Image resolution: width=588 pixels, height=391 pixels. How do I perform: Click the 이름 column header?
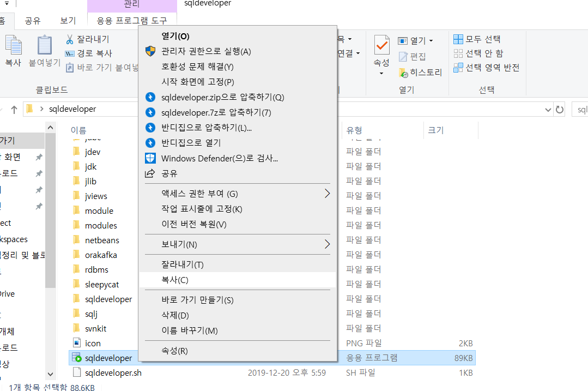pos(78,130)
